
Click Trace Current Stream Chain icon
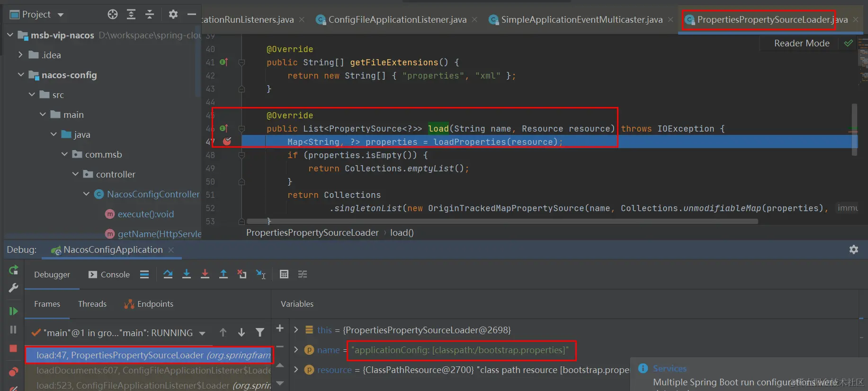tap(303, 274)
